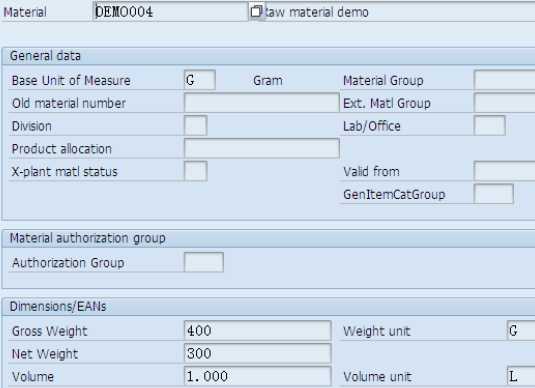Select the Volume unit label
This screenshot has height=388, width=535.
coord(377,377)
